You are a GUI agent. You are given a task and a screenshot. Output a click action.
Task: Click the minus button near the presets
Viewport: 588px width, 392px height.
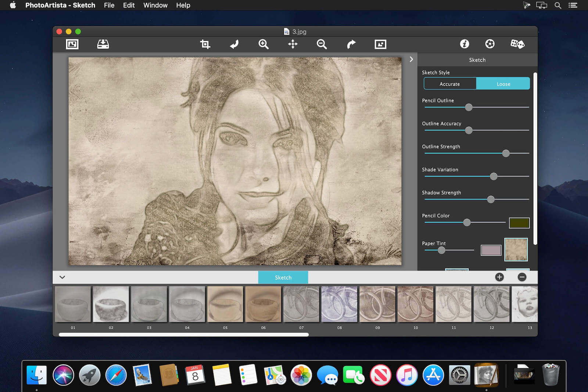click(x=522, y=277)
